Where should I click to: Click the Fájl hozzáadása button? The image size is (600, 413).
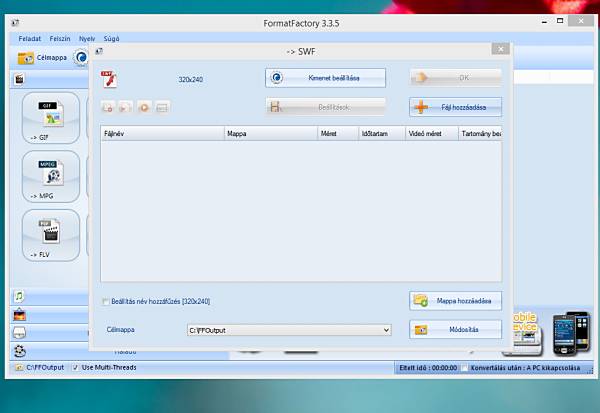tap(455, 107)
